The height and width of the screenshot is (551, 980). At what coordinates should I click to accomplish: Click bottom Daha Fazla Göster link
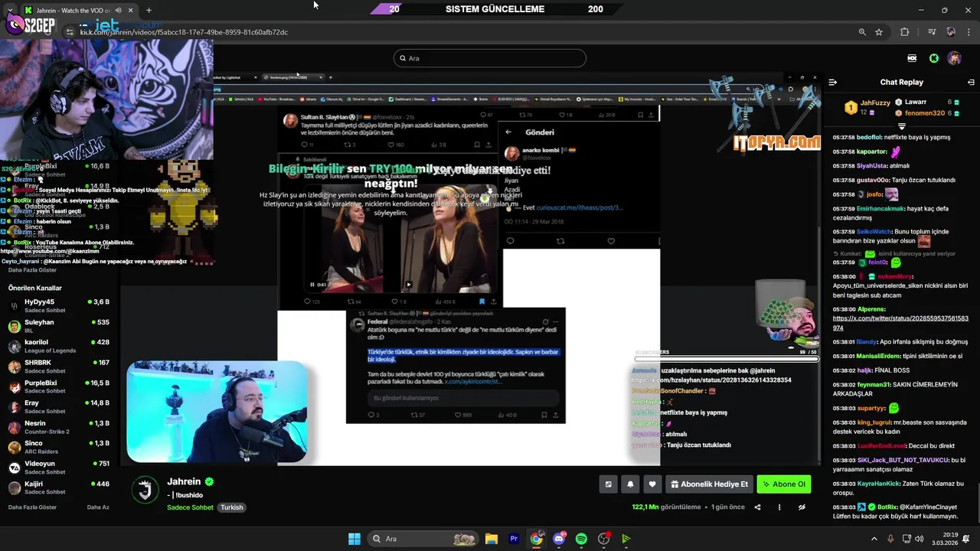coord(32,507)
